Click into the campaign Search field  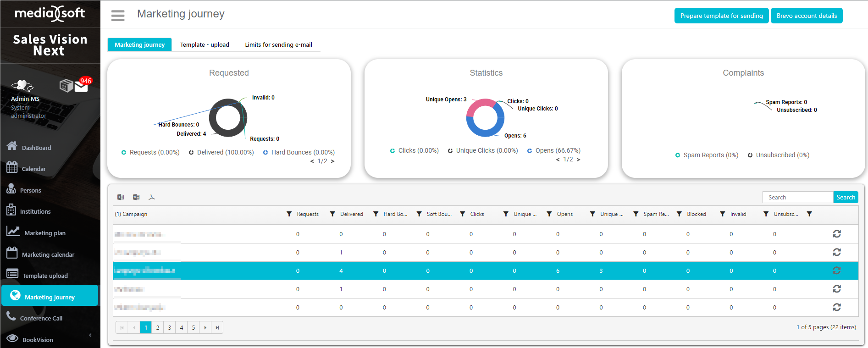[x=797, y=197]
